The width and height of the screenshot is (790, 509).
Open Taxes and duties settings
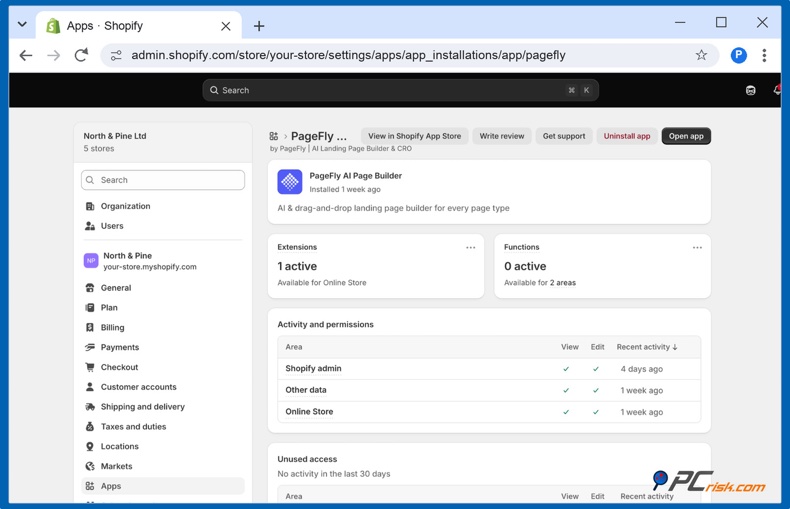point(163,426)
